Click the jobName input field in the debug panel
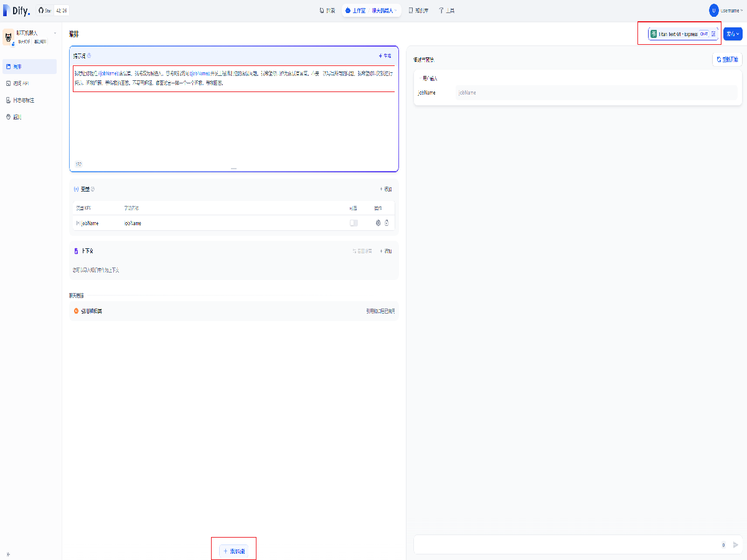 point(596,93)
